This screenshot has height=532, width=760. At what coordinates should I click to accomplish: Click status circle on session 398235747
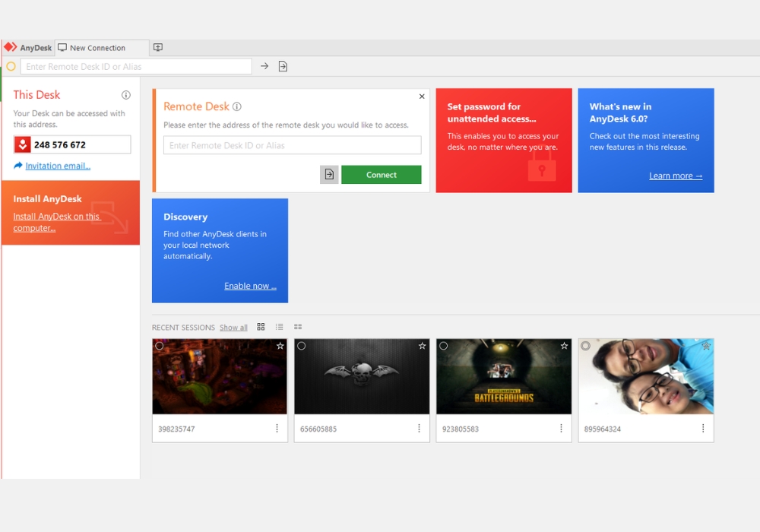click(x=160, y=346)
